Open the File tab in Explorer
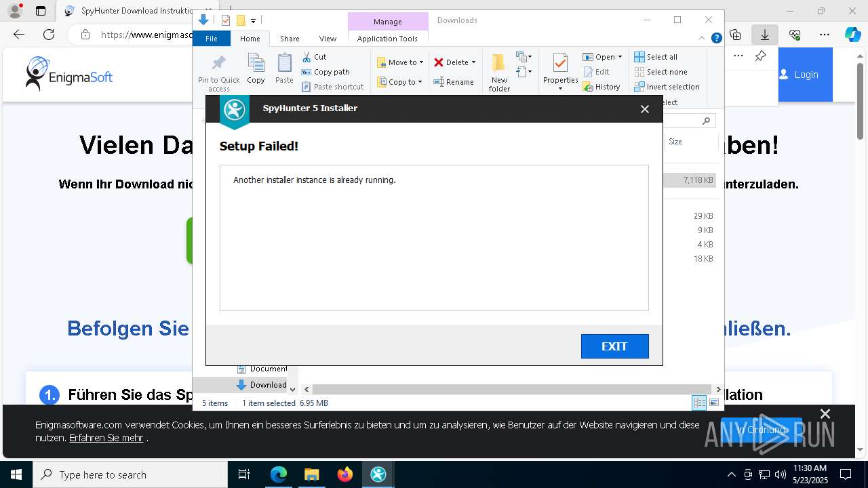Image resolution: width=868 pixels, height=488 pixels. 212,39
